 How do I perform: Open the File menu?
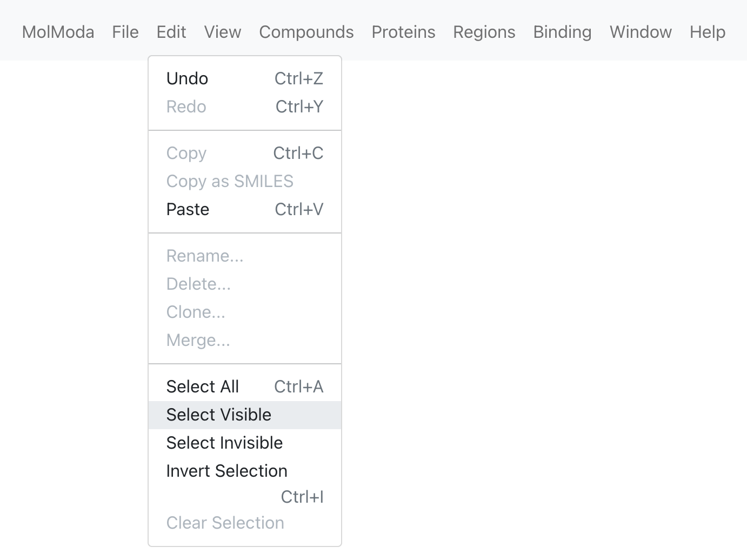click(x=125, y=32)
